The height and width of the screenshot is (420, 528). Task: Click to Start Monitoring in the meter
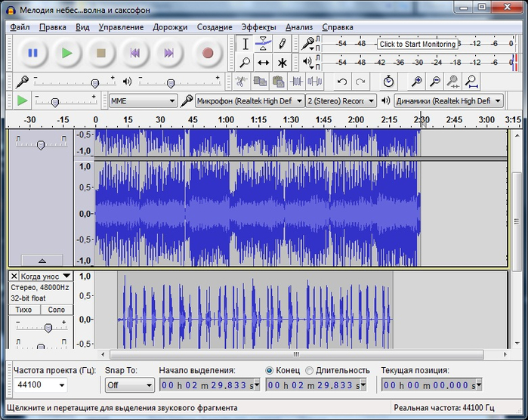coord(418,44)
